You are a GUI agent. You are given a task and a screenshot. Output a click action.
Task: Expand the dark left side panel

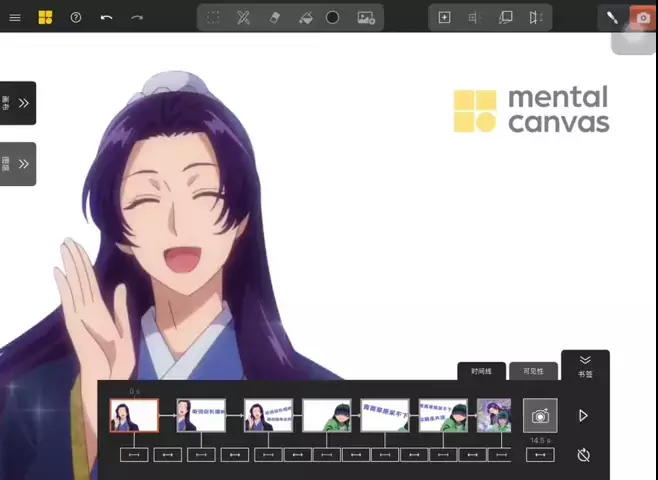pos(18,103)
